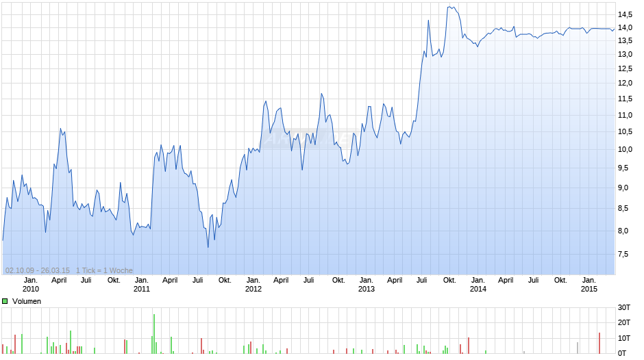Click the red volume bar in early 2015

point(599,343)
